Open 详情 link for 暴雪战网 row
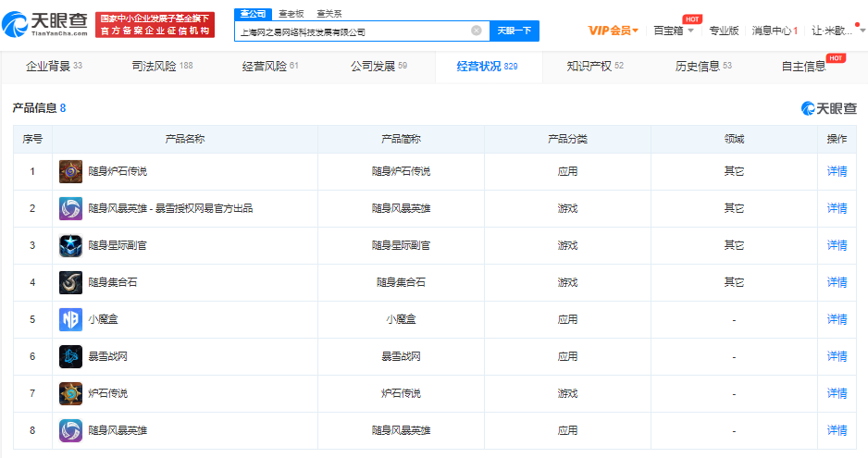 tap(837, 356)
